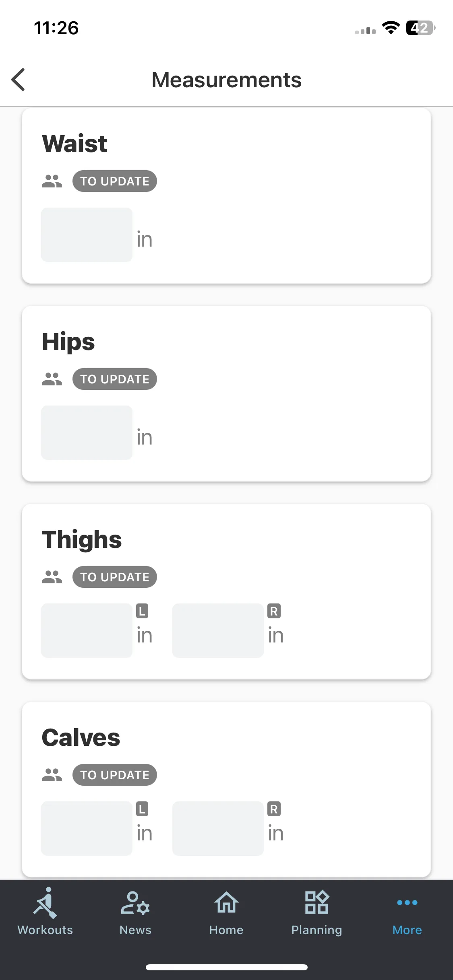Click the Waist TO UPDATE badge

(115, 181)
